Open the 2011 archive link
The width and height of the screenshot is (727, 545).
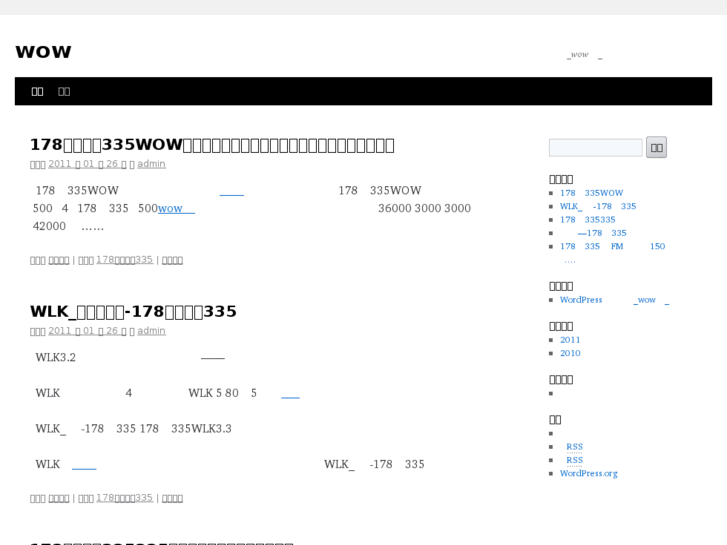[570, 340]
